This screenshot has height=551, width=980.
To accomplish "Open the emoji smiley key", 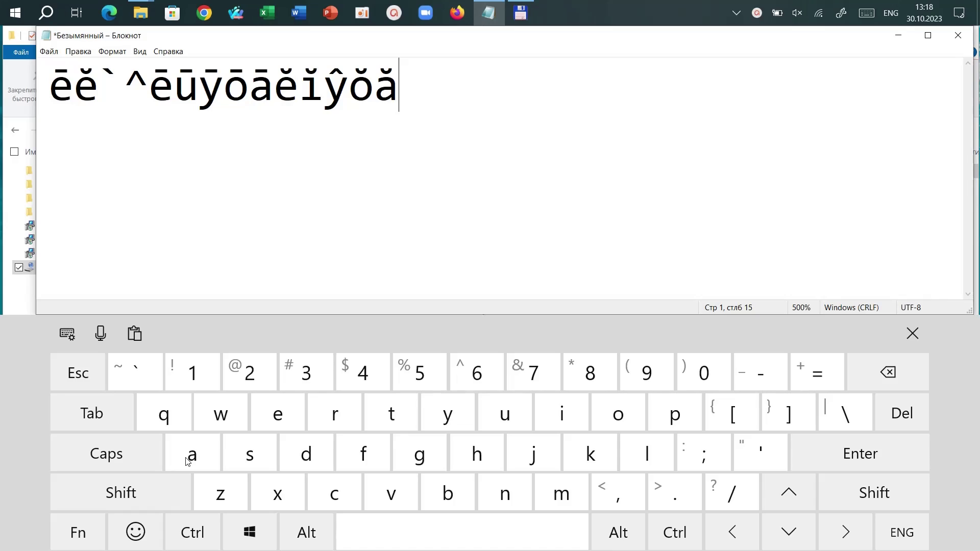I will click(135, 532).
